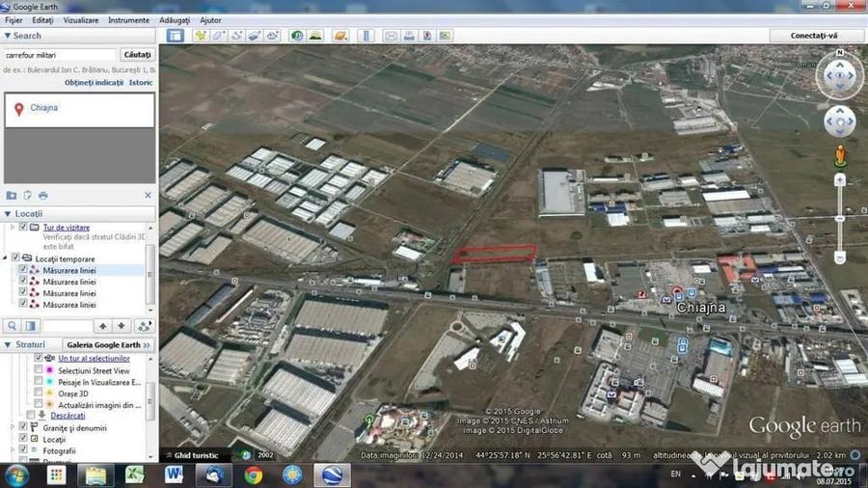868x488 pixels.
Task: Enable the Orașe 3D layer checkbox
Action: 39,393
